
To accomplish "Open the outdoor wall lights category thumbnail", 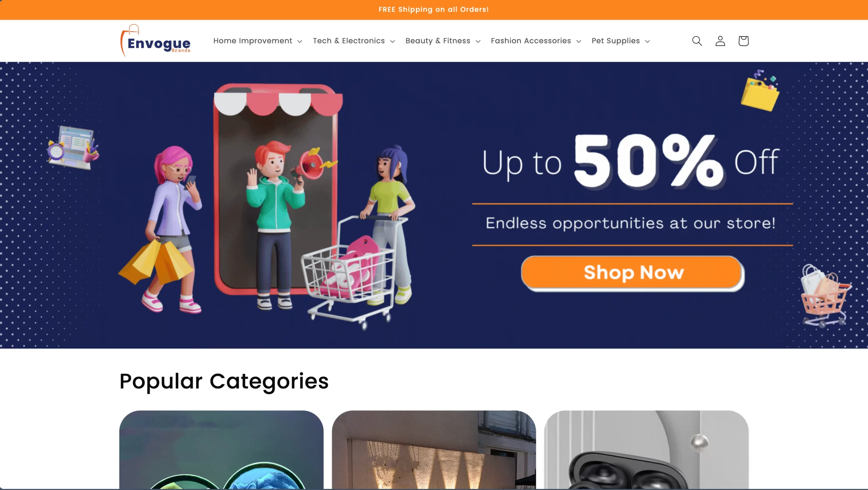I will [x=434, y=450].
